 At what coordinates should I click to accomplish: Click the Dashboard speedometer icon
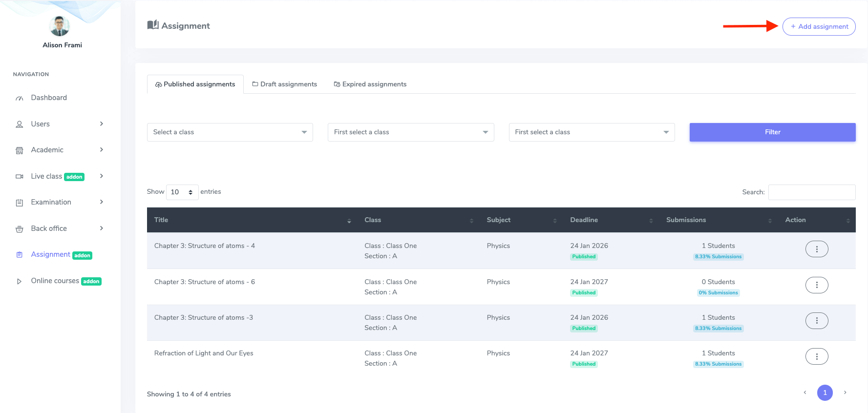pos(20,98)
